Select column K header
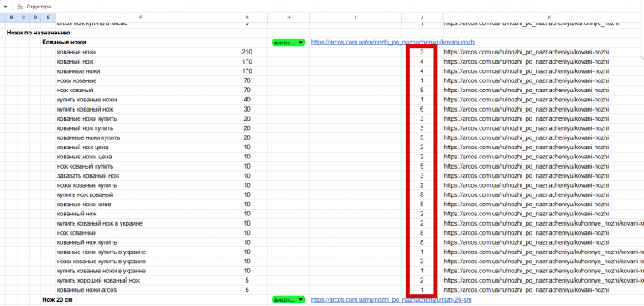 [x=549, y=18]
